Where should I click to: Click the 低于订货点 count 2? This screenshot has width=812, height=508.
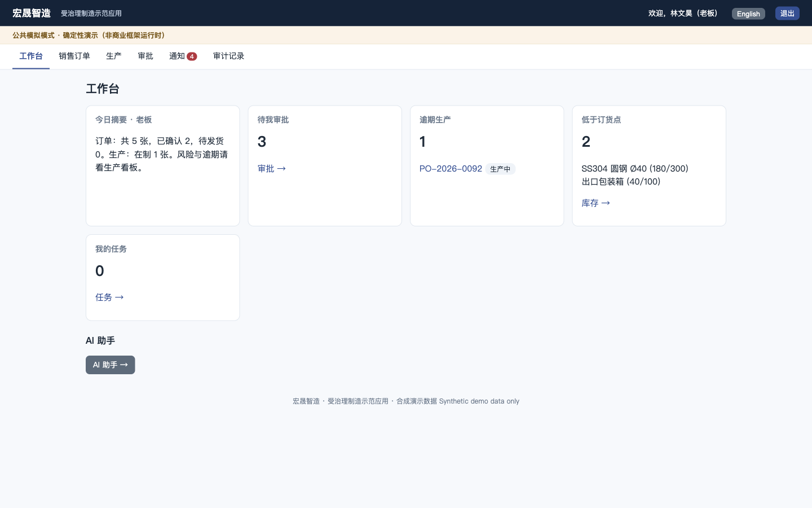click(x=586, y=142)
